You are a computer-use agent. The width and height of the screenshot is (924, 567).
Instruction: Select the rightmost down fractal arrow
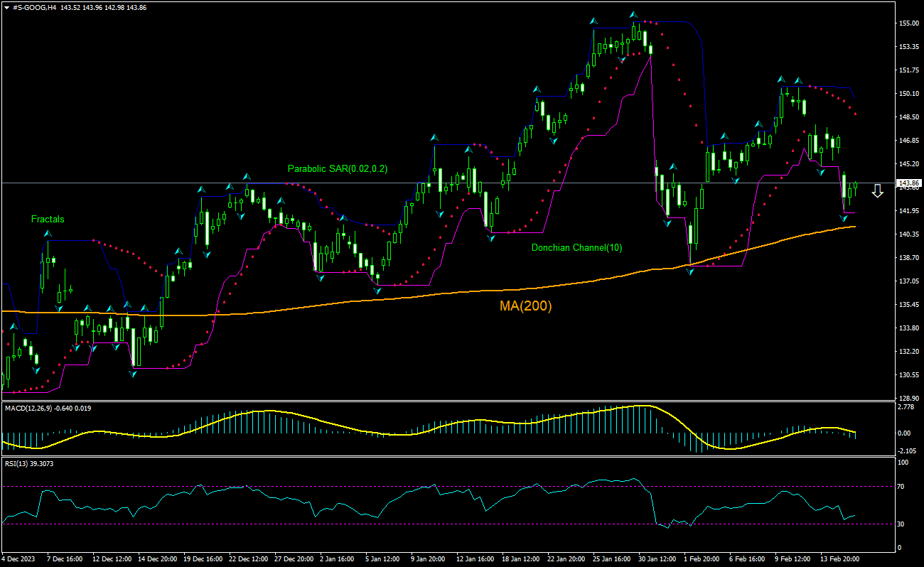pyautogui.click(x=844, y=217)
